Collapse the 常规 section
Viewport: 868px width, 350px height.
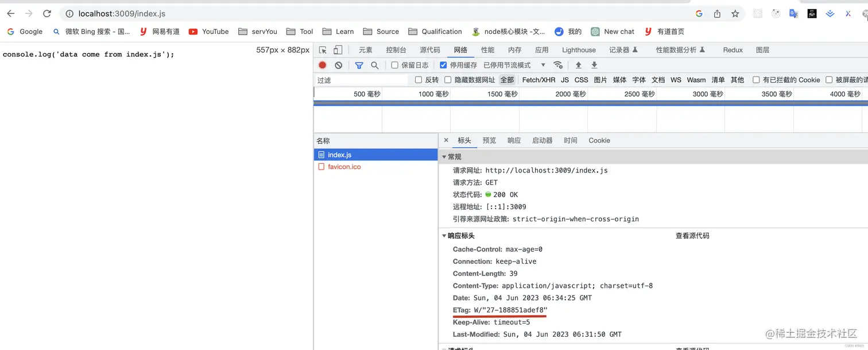tap(444, 156)
